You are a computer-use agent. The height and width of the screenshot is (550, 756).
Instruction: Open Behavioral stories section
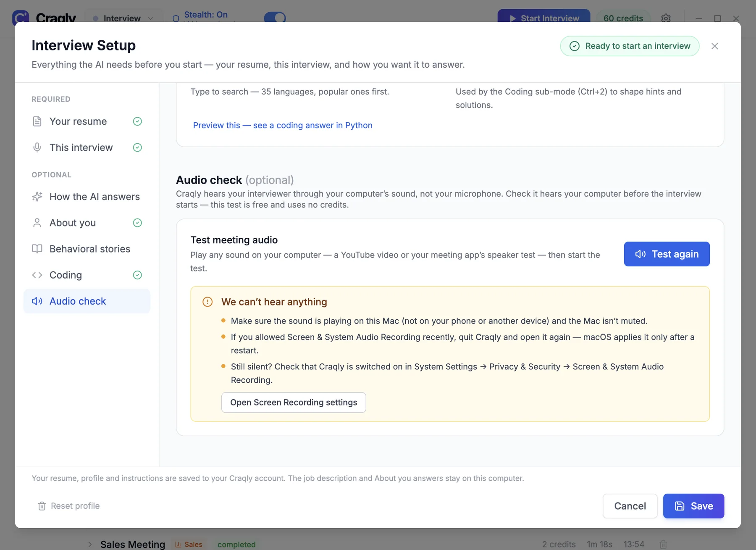coord(87,249)
